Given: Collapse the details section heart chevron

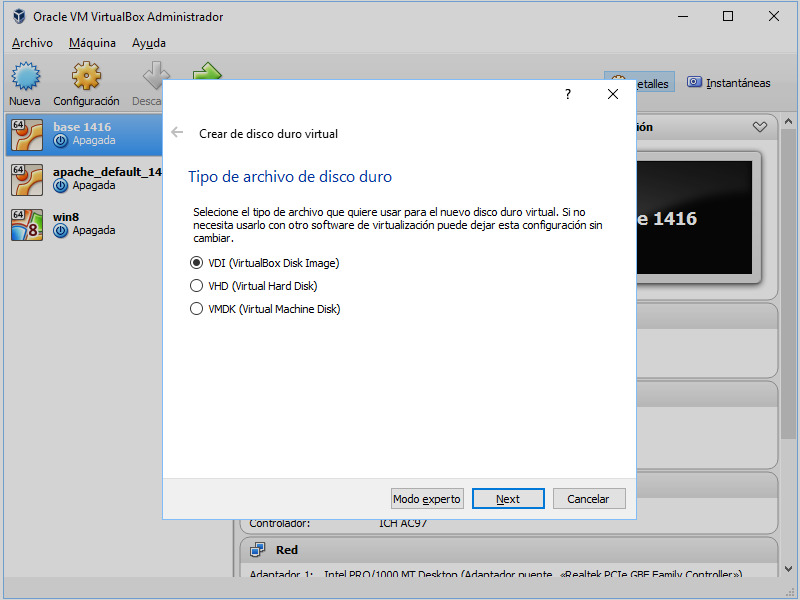Looking at the screenshot, I should [x=760, y=127].
